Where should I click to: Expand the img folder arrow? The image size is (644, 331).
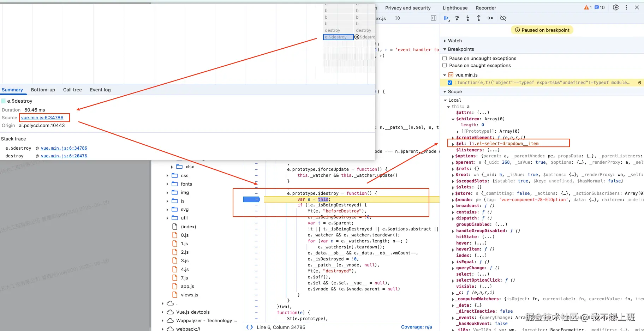pyautogui.click(x=167, y=192)
